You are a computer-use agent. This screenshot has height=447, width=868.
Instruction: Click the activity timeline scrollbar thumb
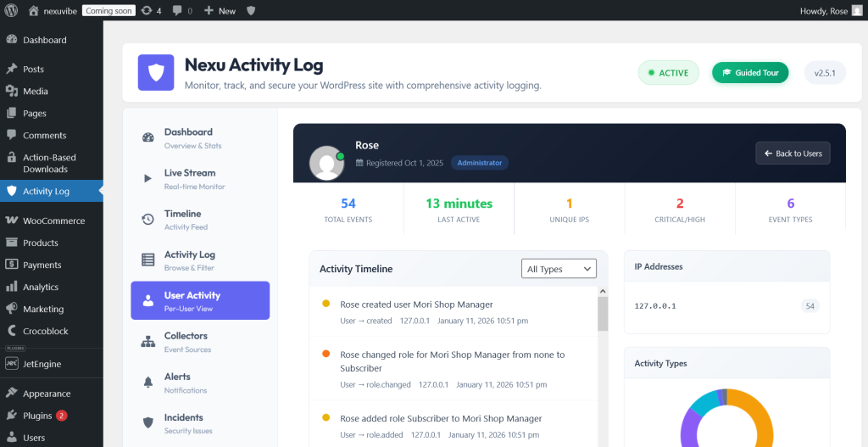point(603,314)
